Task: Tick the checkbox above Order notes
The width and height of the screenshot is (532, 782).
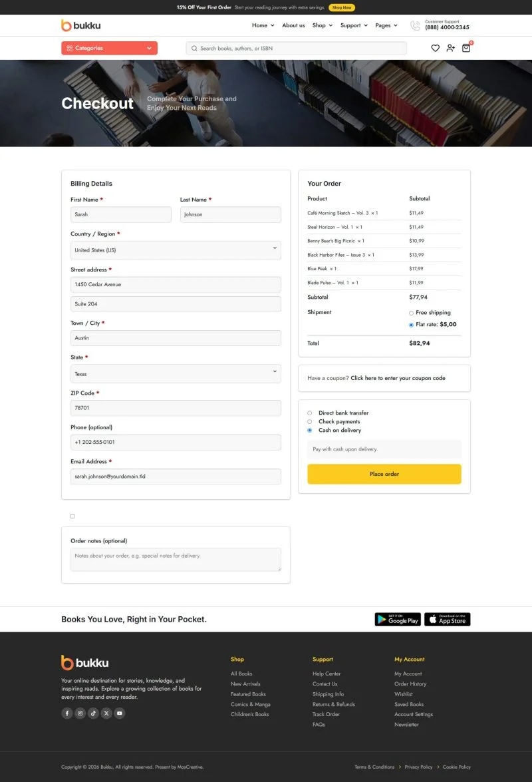Action: 72,516
